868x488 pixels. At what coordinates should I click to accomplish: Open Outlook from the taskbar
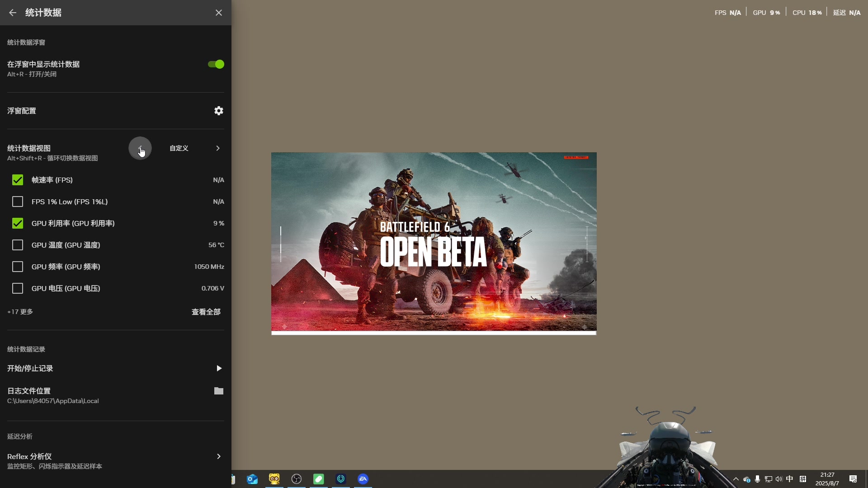(x=252, y=479)
